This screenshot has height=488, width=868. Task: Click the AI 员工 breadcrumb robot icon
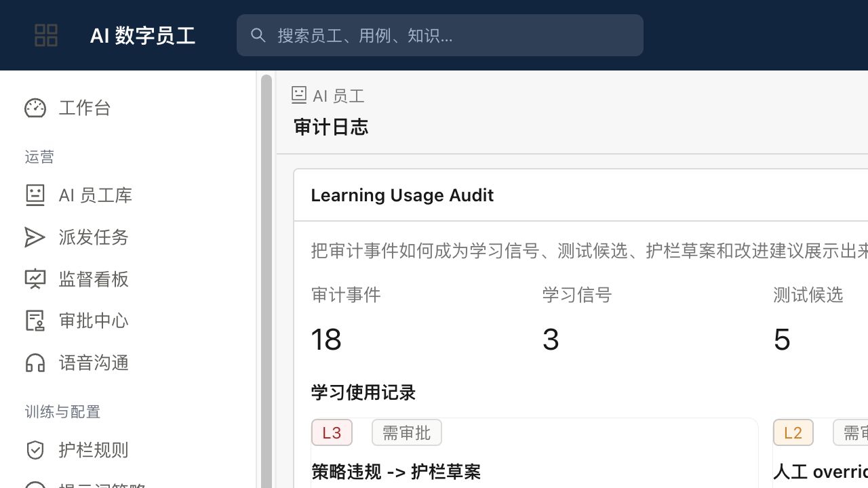299,95
